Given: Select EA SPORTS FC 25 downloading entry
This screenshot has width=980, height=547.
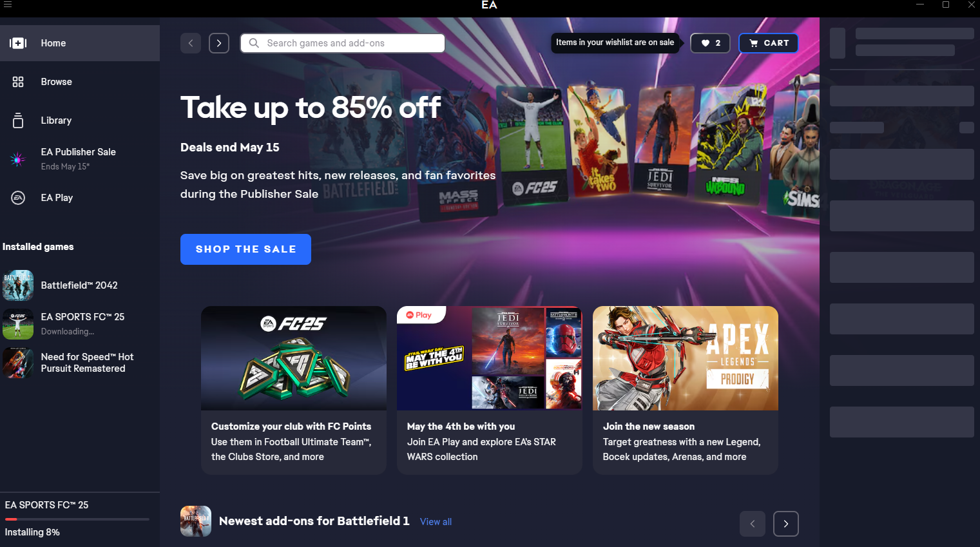Looking at the screenshot, I should 80,323.
